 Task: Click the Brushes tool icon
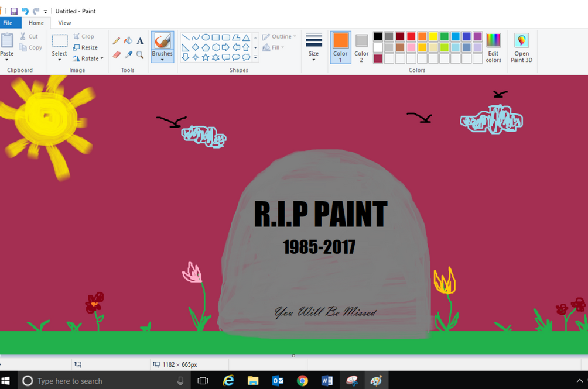click(x=162, y=41)
